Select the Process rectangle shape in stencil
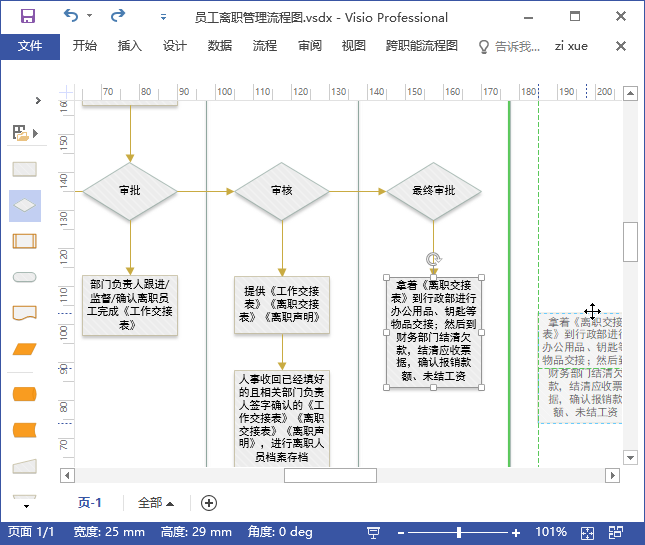 pyautogui.click(x=25, y=169)
